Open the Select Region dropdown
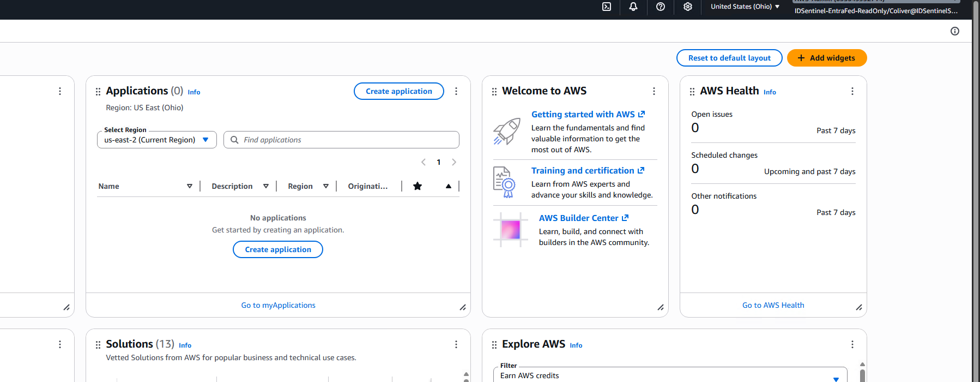This screenshot has height=382, width=980. (157, 140)
